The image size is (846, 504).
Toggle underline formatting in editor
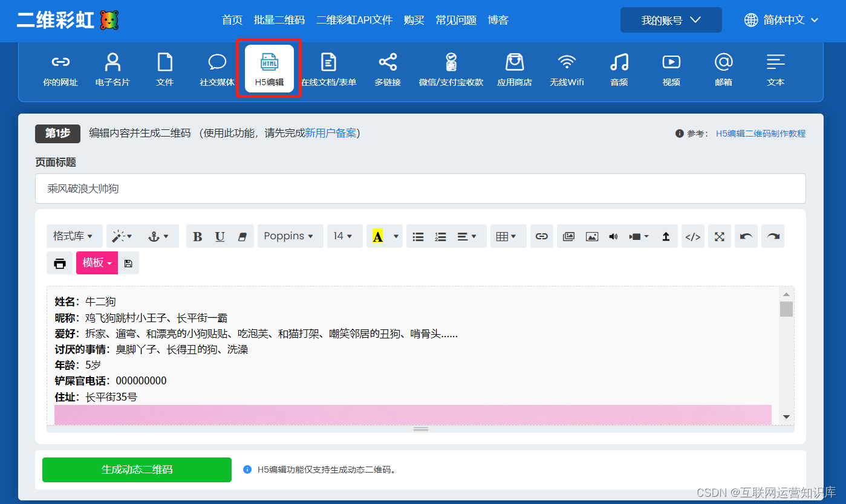[x=220, y=236]
